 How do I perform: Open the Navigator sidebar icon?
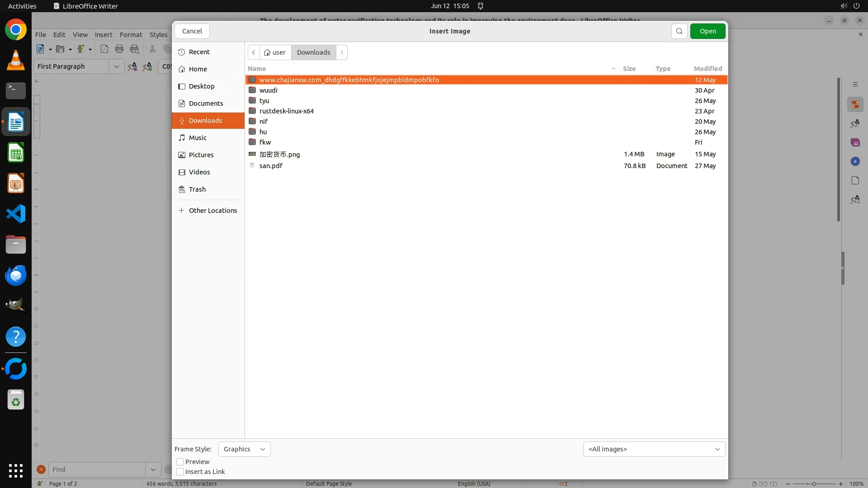855,161
